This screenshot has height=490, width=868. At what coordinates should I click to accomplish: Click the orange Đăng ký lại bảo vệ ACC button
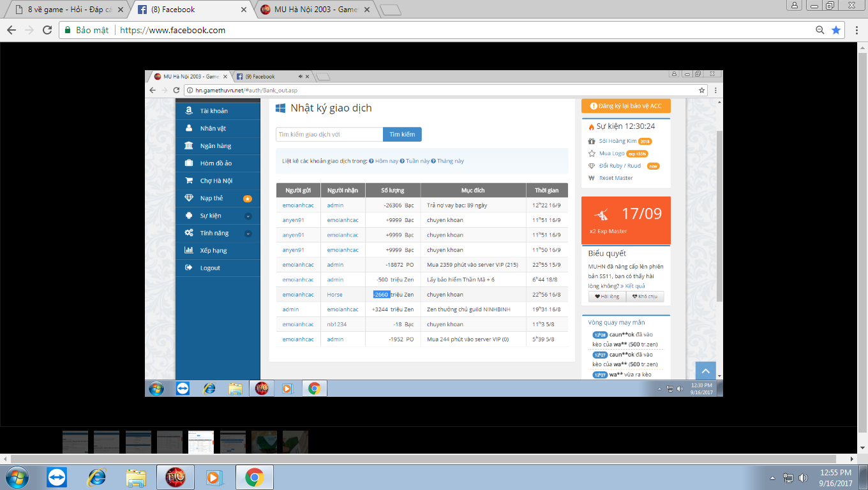point(625,106)
